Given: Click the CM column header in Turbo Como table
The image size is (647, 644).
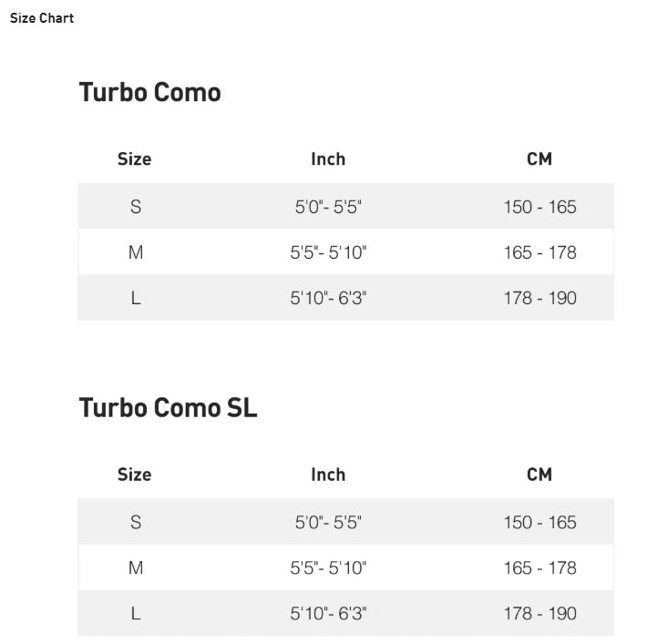Looking at the screenshot, I should [x=539, y=158].
